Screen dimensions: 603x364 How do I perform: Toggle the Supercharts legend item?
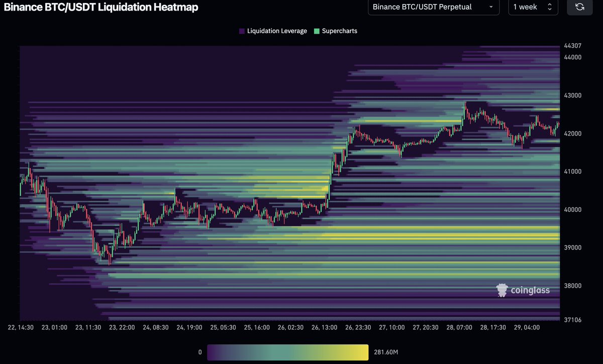336,31
